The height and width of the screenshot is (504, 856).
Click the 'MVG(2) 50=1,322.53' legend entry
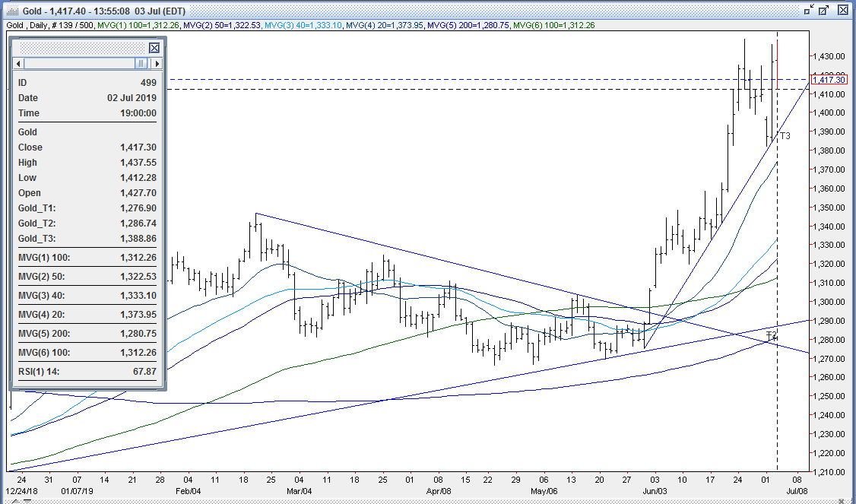223,25
